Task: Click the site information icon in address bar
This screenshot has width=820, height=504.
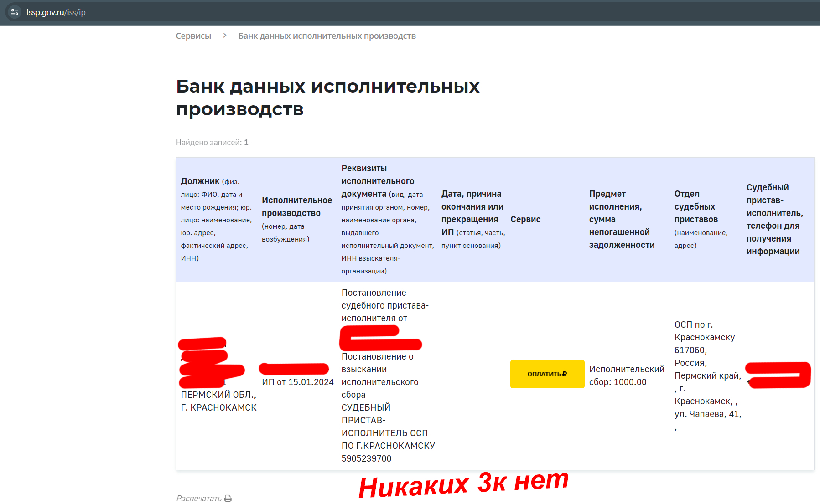Action: [15, 12]
